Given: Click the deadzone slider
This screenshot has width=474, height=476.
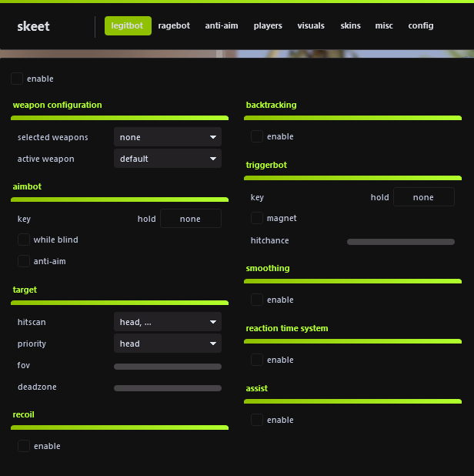Looking at the screenshot, I should tap(168, 388).
